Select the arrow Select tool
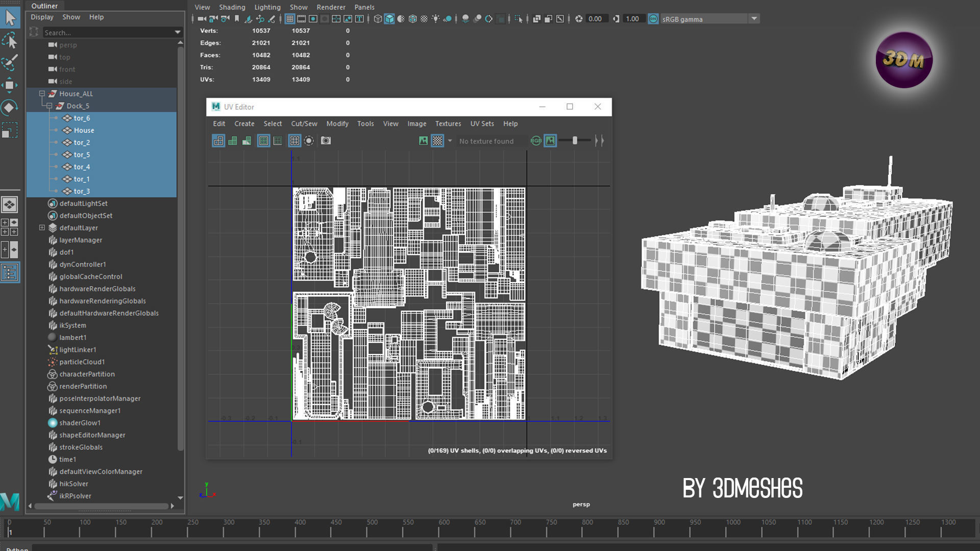The height and width of the screenshot is (551, 980). [10, 17]
